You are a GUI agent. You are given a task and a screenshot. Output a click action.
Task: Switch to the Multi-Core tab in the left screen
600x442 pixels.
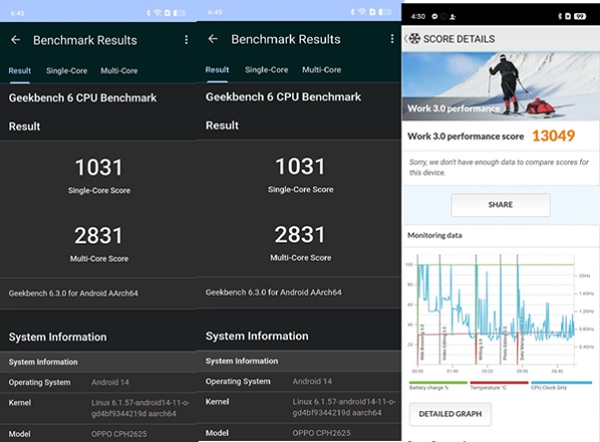click(119, 71)
